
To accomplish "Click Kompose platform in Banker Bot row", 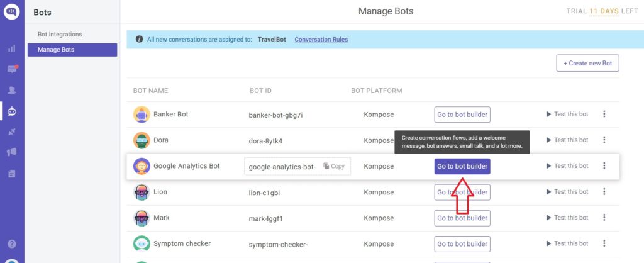I will pos(379,115).
